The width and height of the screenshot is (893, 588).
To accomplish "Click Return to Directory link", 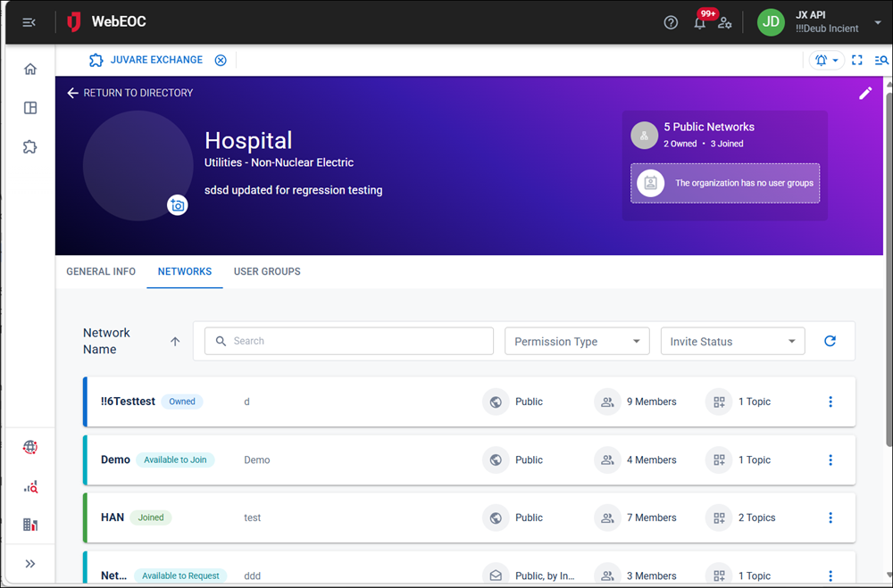I will point(129,93).
